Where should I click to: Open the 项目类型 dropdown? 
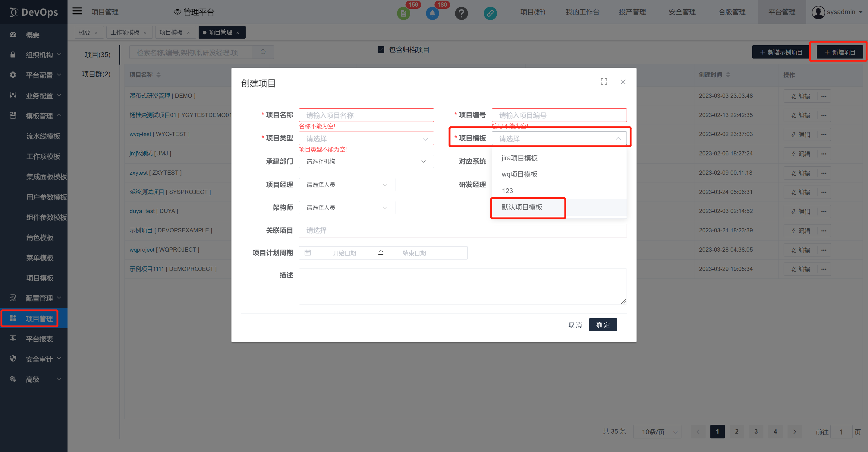pyautogui.click(x=366, y=138)
